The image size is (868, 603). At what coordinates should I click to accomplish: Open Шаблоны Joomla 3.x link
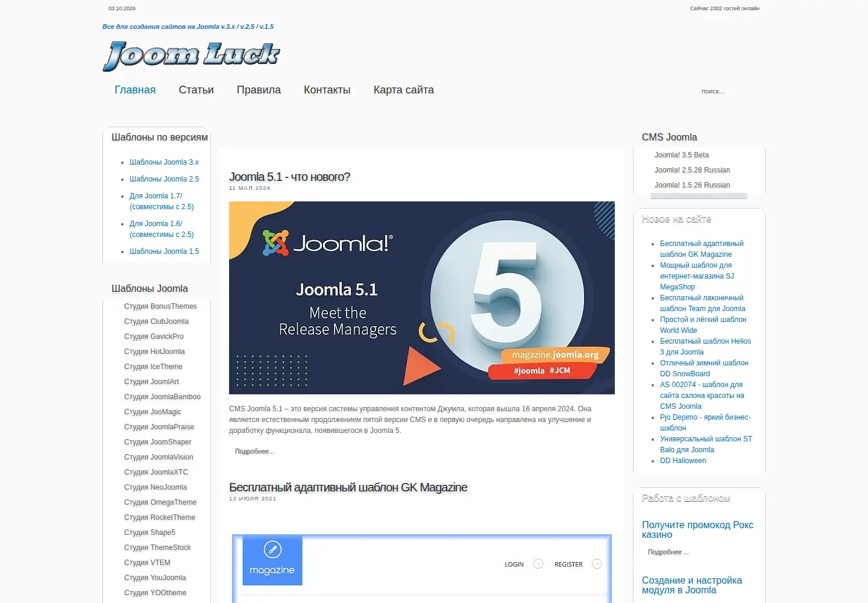(x=164, y=162)
